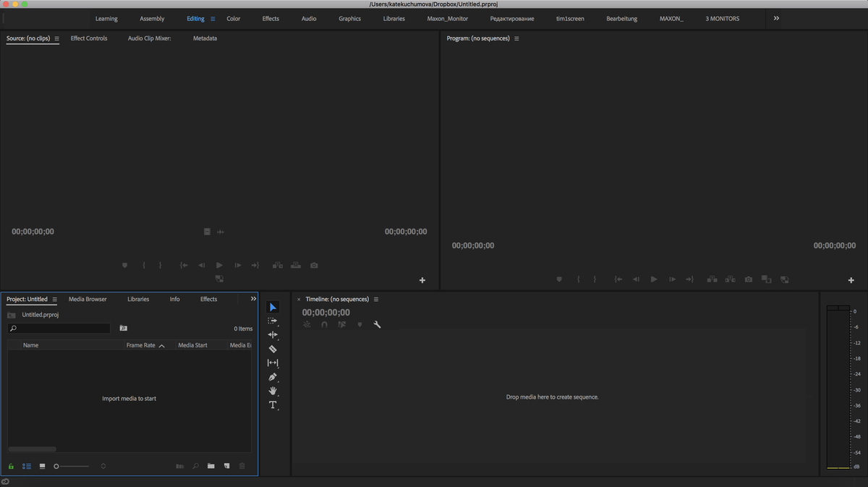This screenshot has height=487, width=868.
Task: Play in Program monitor
Action: click(x=654, y=279)
